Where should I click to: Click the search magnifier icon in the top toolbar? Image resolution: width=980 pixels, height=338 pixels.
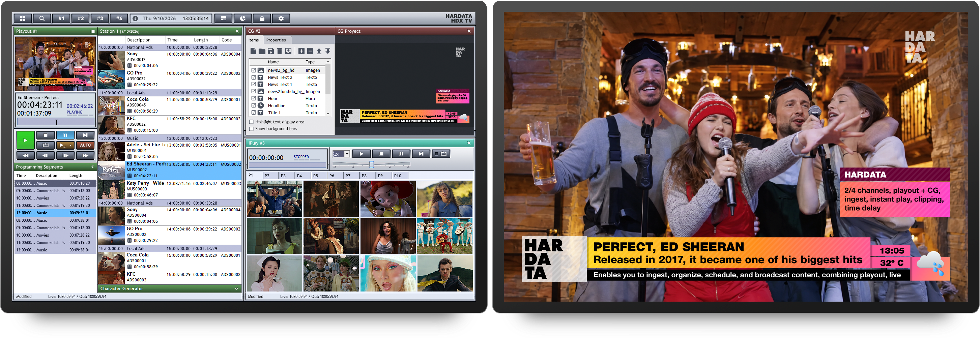[42, 18]
